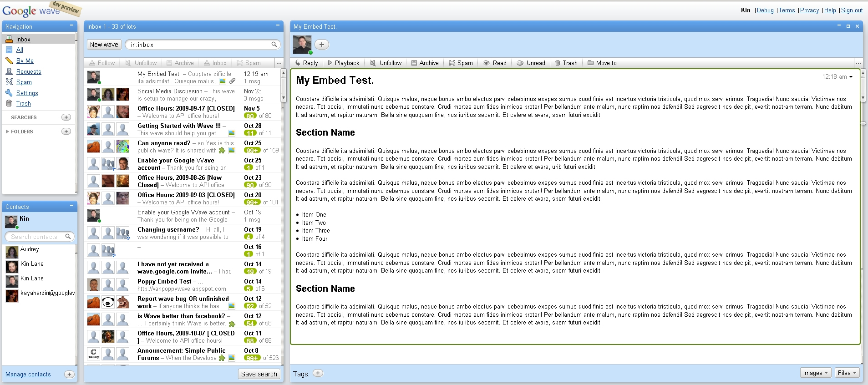Viewport: 868px width, 385px height.
Task: Start Playback of the wave
Action: click(x=343, y=63)
